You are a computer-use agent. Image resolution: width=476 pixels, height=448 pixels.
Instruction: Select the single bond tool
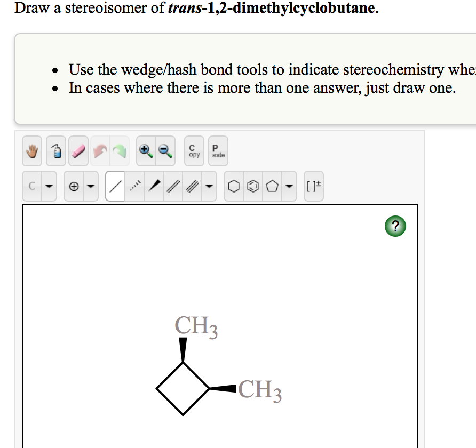click(x=114, y=186)
